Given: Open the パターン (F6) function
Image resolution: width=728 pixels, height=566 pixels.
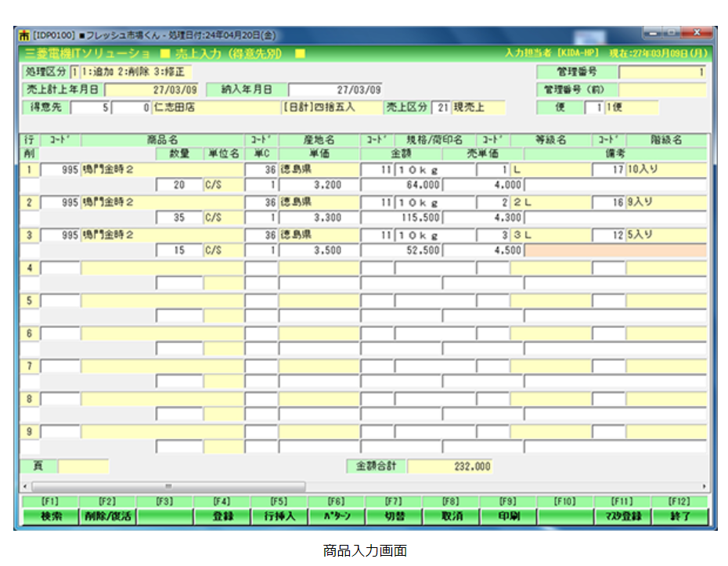Looking at the screenshot, I should (x=337, y=517).
